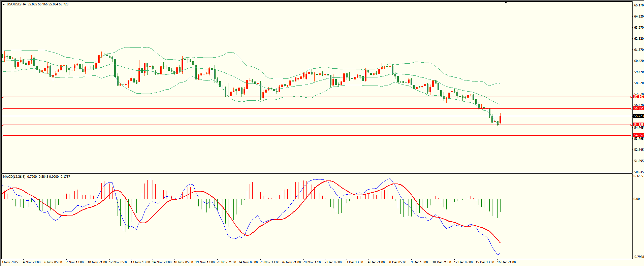Click the 16 Dec 21:00 time axis label
644x266 pixels.
(506, 262)
